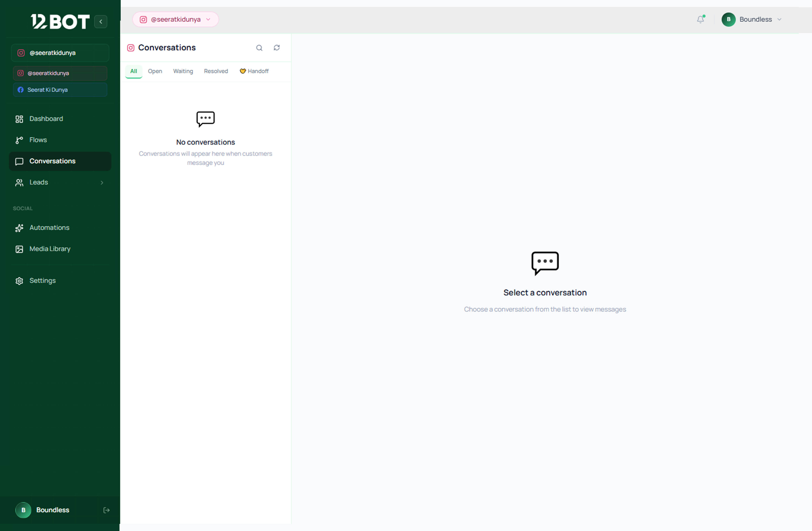Open Media Library in the sidebar

60,249
